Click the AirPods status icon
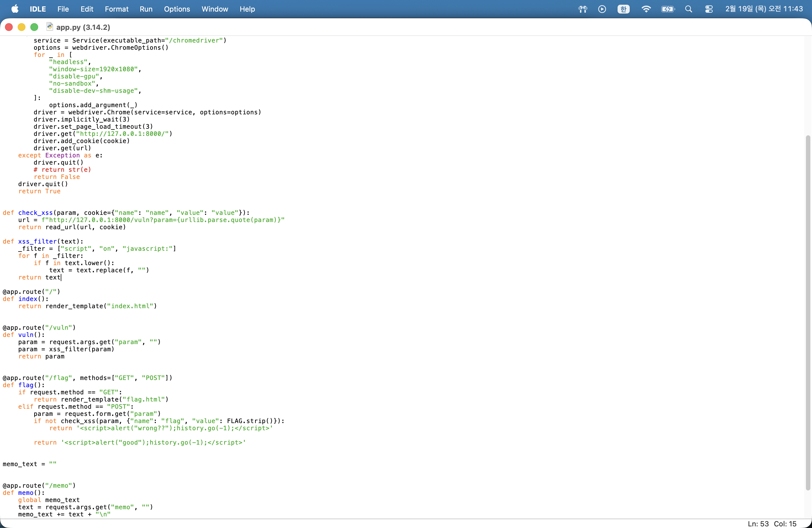This screenshot has height=528, width=812. (x=583, y=9)
